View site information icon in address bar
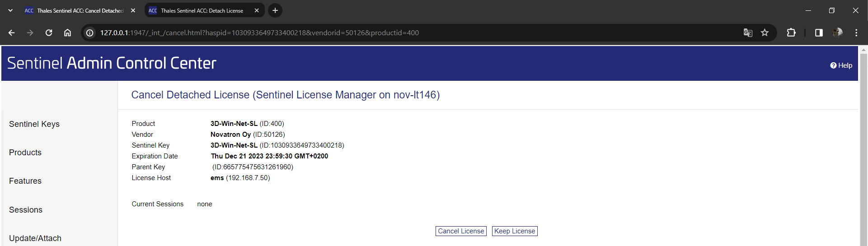This screenshot has width=868, height=246. click(x=90, y=32)
